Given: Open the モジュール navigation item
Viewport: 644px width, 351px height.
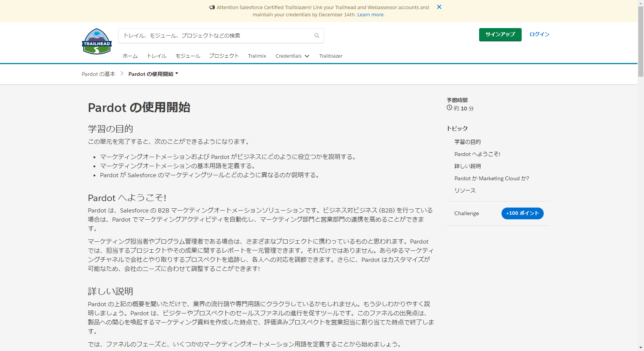Looking at the screenshot, I should [x=188, y=56].
